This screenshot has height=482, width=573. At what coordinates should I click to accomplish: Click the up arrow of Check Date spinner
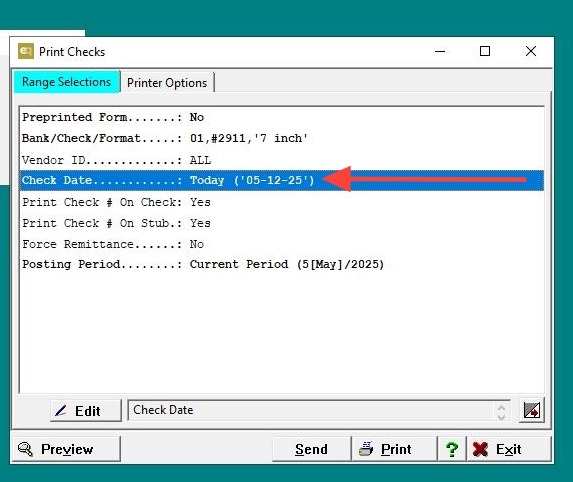point(501,407)
